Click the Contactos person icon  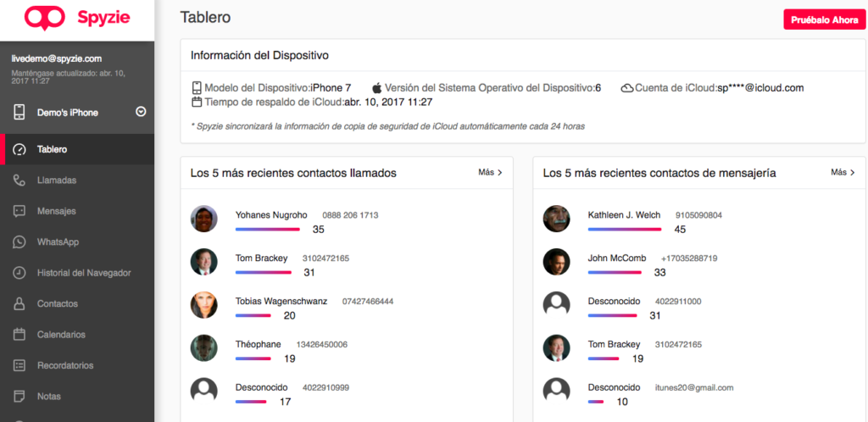click(19, 303)
